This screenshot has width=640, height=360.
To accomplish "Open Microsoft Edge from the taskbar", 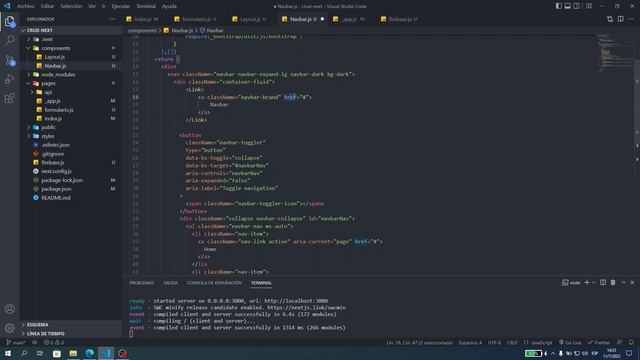I will 89,353.
